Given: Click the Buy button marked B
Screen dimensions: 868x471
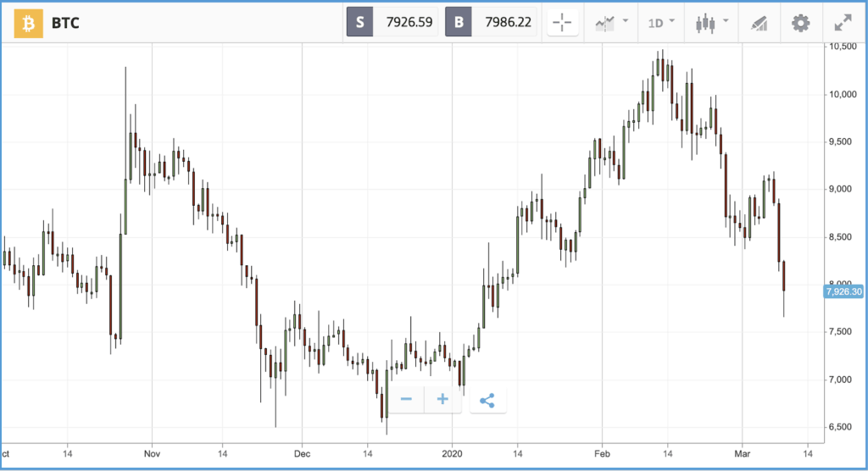Looking at the screenshot, I should click(459, 22).
